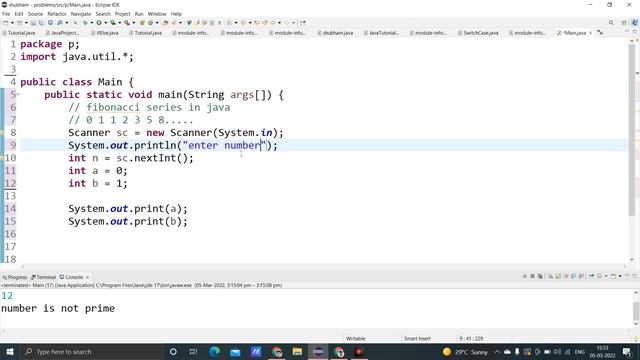Click the magnifier quick search icon
This screenshot has width=640, height=360.
point(611,23)
